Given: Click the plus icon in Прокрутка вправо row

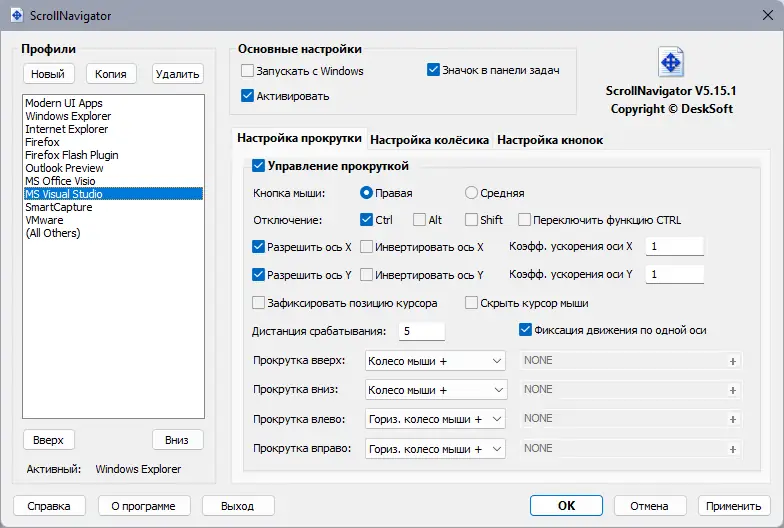Looking at the screenshot, I should [x=732, y=449].
